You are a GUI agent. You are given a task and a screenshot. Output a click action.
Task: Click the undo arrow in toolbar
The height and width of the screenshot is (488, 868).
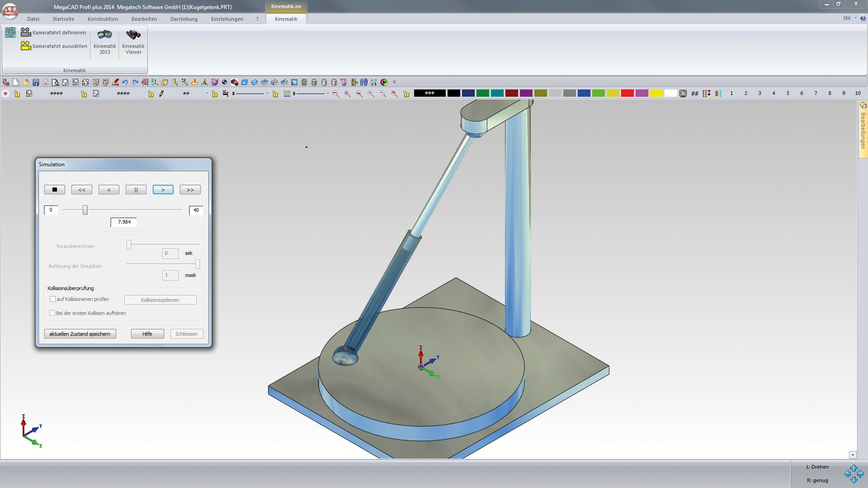click(x=125, y=82)
